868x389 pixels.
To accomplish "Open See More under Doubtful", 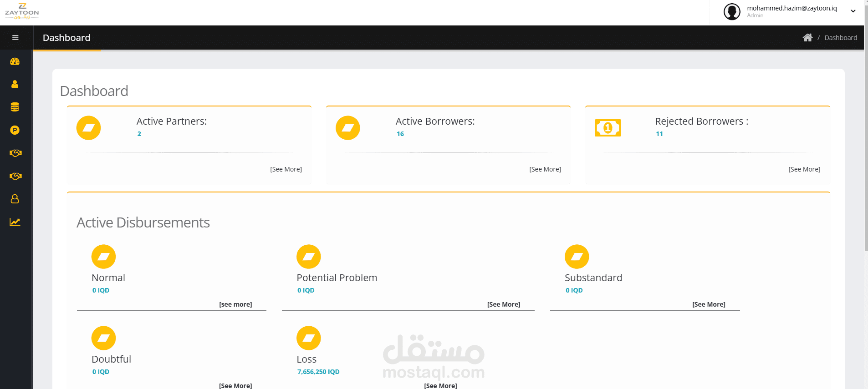I will click(x=235, y=385).
